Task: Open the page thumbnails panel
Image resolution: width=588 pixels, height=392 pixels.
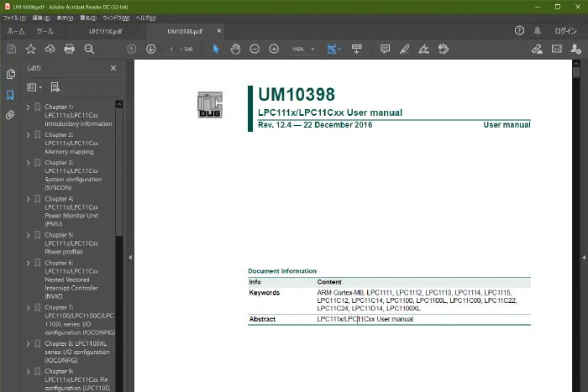Action: coord(10,75)
